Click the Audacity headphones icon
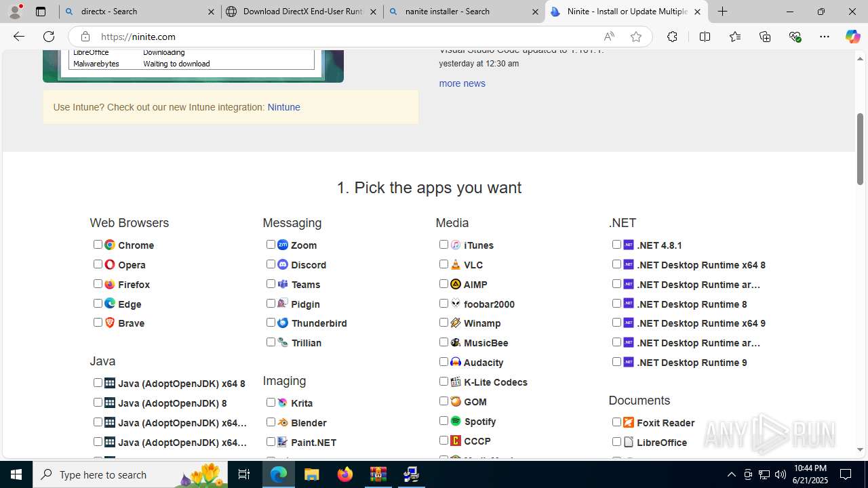868x488 pixels. (456, 362)
